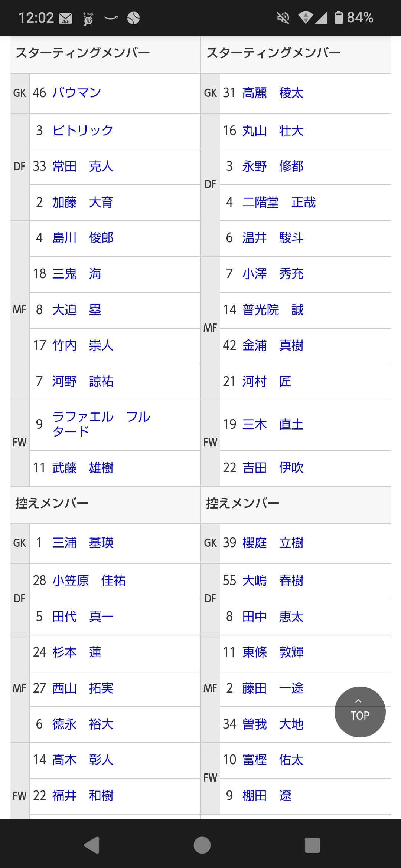Screen dimensions: 401x868
Task: Tap the au mail notification icon
Action: 66,18
